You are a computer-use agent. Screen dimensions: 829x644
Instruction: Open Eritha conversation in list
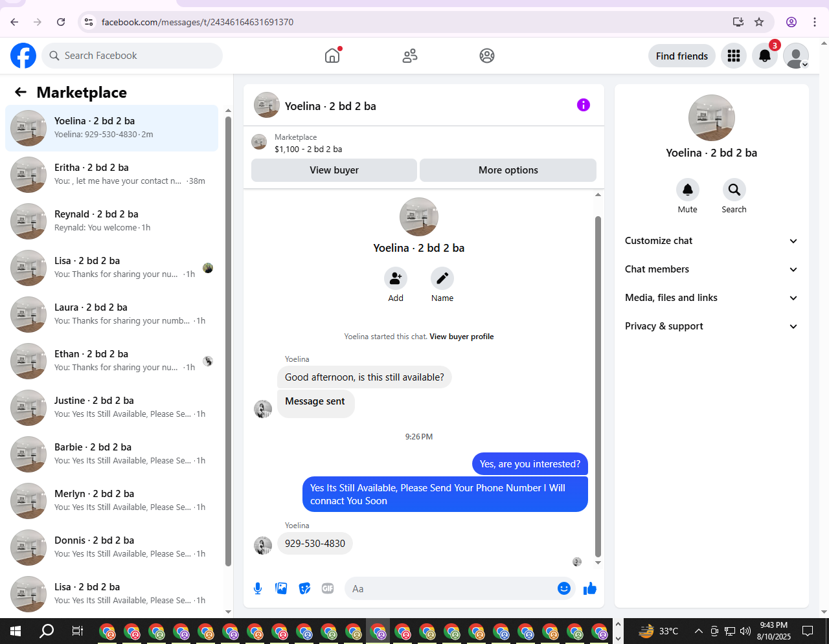point(112,175)
